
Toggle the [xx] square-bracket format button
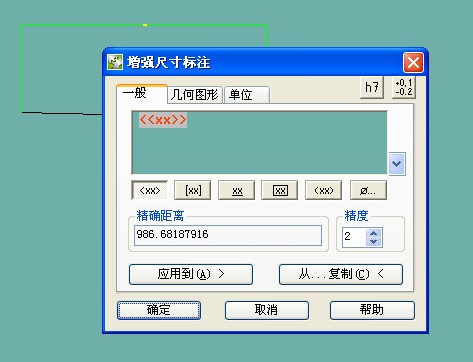(193, 190)
